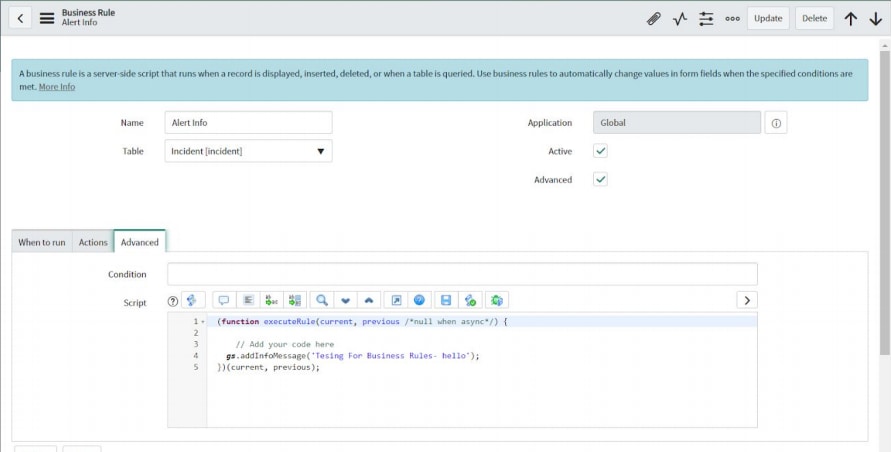This screenshot has height=452, width=892.
Task: Open the activity stream icon
Action: (680, 19)
